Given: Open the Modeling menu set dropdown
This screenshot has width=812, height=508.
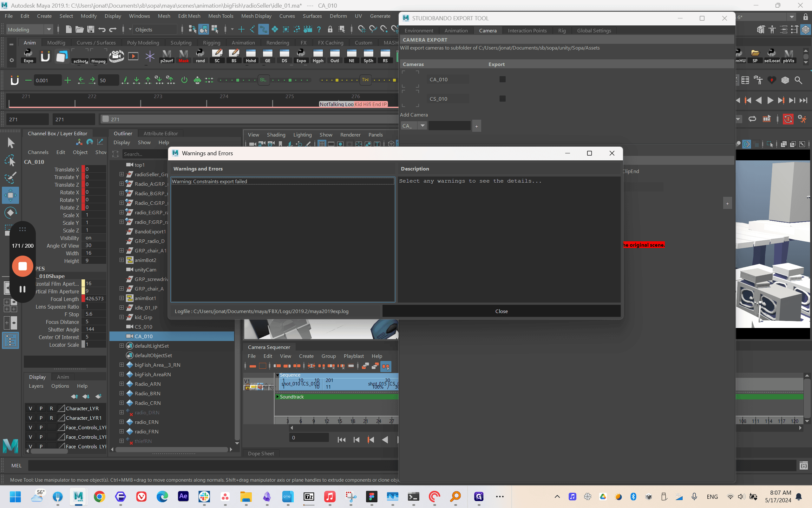Looking at the screenshot, I should pyautogui.click(x=29, y=30).
